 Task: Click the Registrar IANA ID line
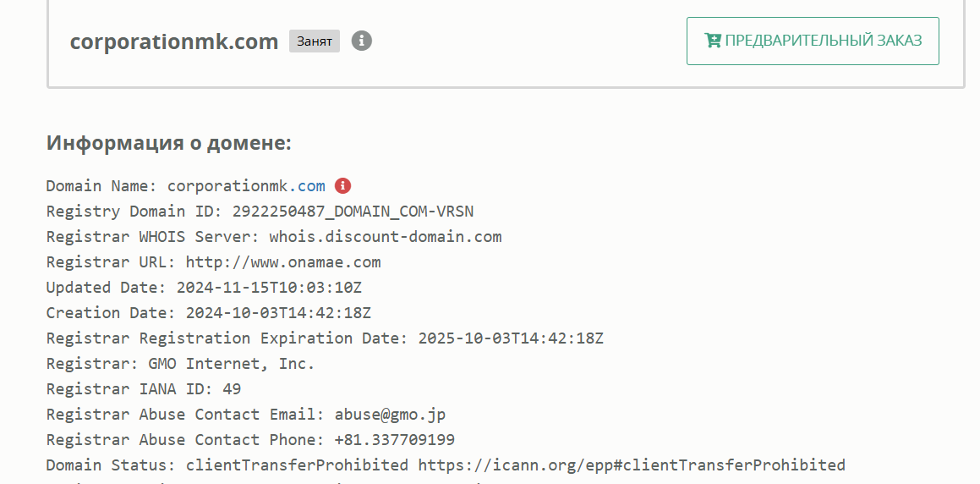(x=144, y=389)
